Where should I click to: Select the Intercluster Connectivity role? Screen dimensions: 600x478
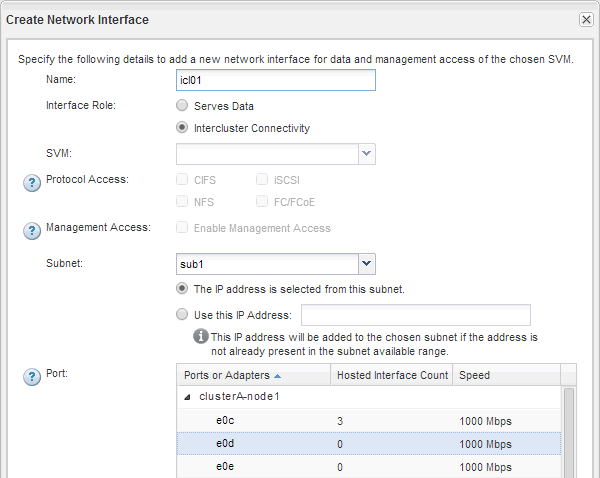(182, 127)
